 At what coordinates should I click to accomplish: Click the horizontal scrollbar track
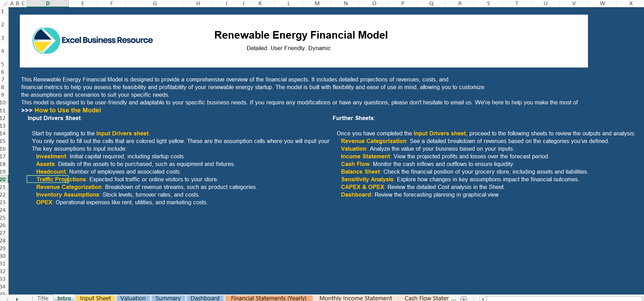pyautogui.click(x=564, y=299)
